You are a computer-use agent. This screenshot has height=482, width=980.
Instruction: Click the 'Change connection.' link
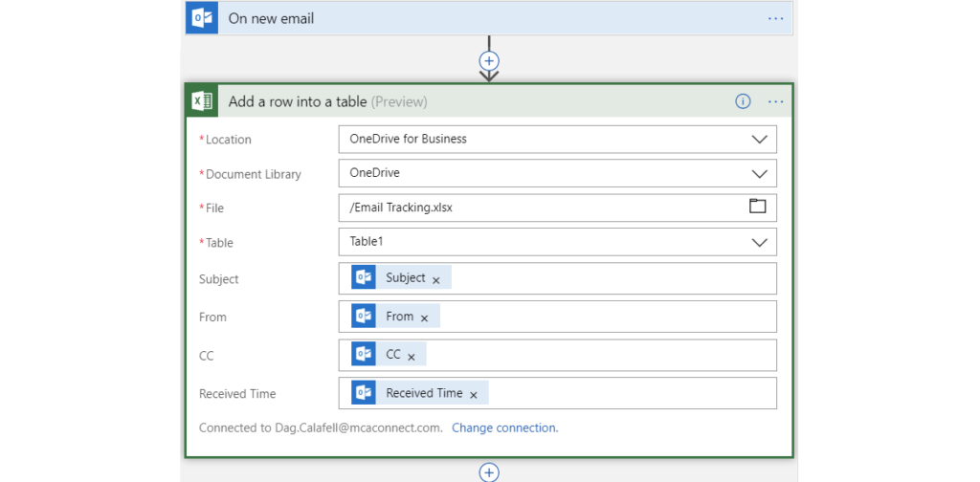point(505,427)
